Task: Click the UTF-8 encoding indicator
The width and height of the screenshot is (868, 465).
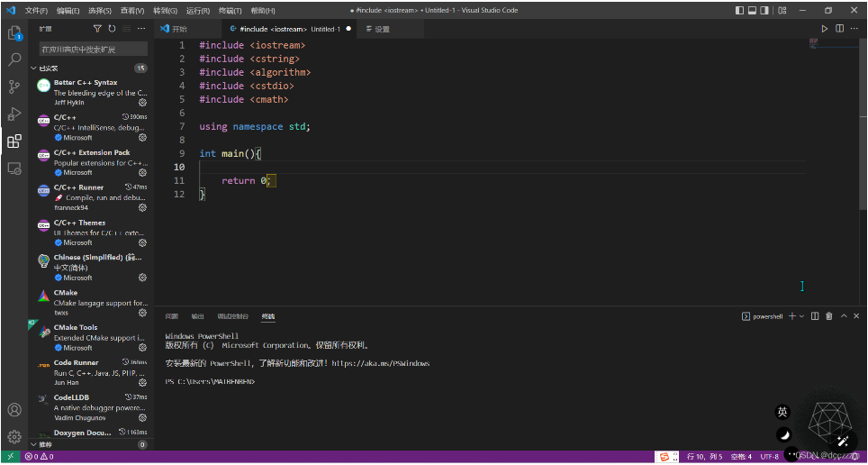Action: pyautogui.click(x=770, y=457)
